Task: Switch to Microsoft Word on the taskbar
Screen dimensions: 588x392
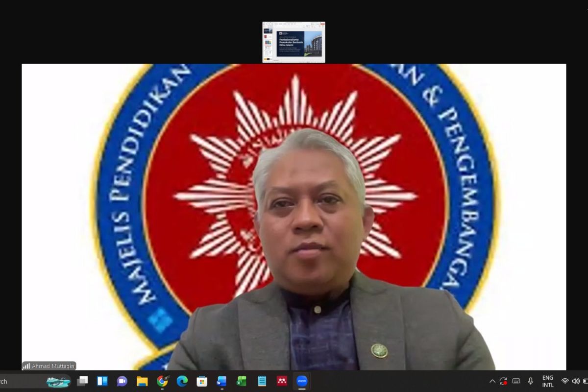Action: (x=221, y=381)
